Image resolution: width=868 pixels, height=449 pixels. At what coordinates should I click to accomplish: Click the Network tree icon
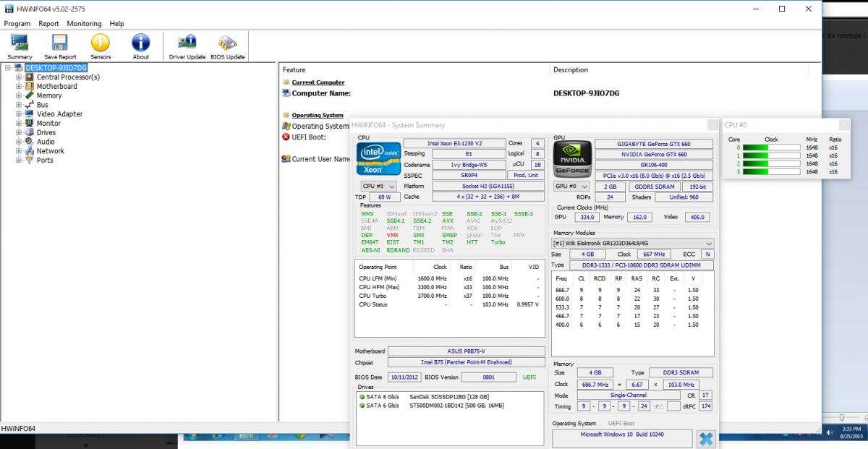[x=30, y=151]
